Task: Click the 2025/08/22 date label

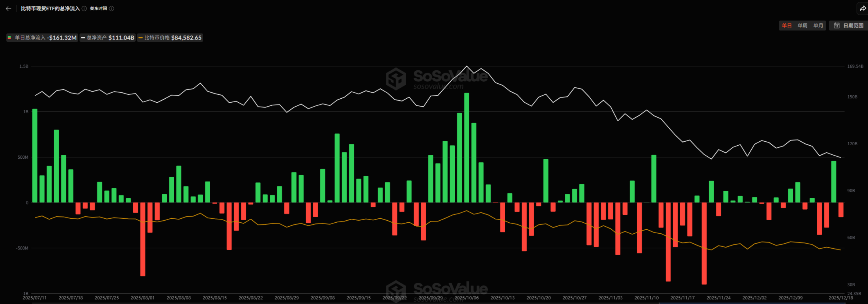Action: click(251, 298)
